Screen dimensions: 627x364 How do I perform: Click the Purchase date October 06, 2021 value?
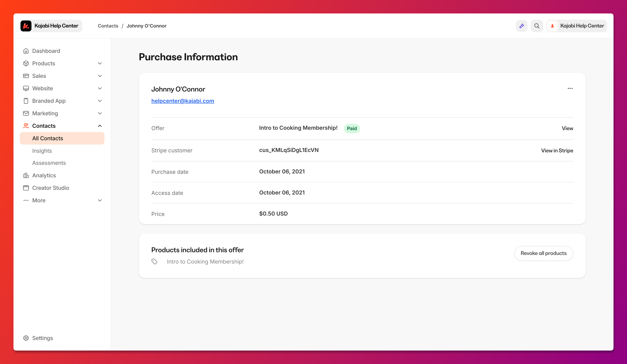(282, 171)
